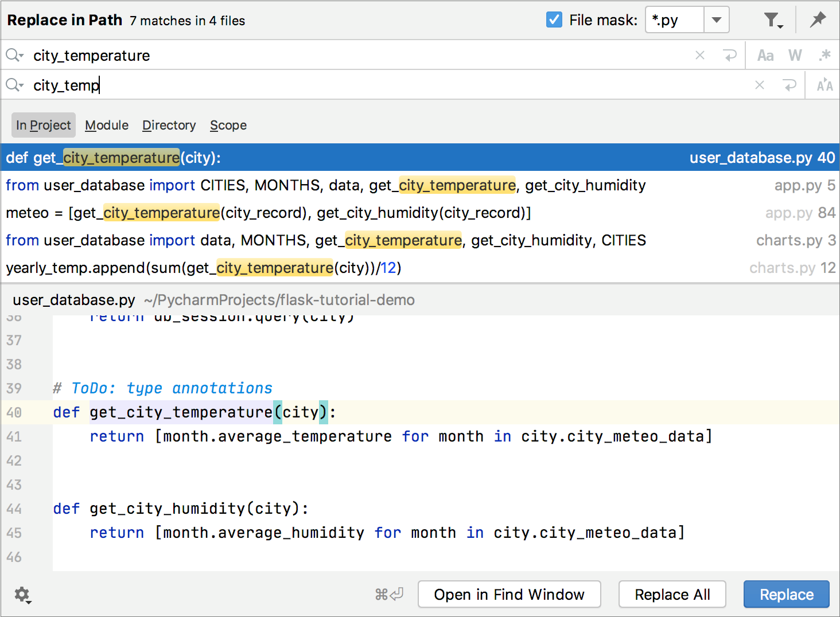Uncheck the File mask checkbox
840x617 pixels.
coord(554,20)
